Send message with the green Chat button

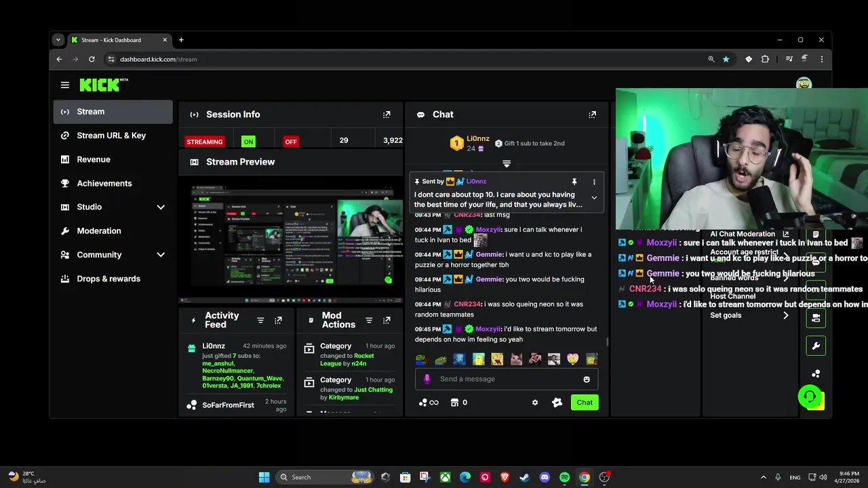click(x=585, y=403)
